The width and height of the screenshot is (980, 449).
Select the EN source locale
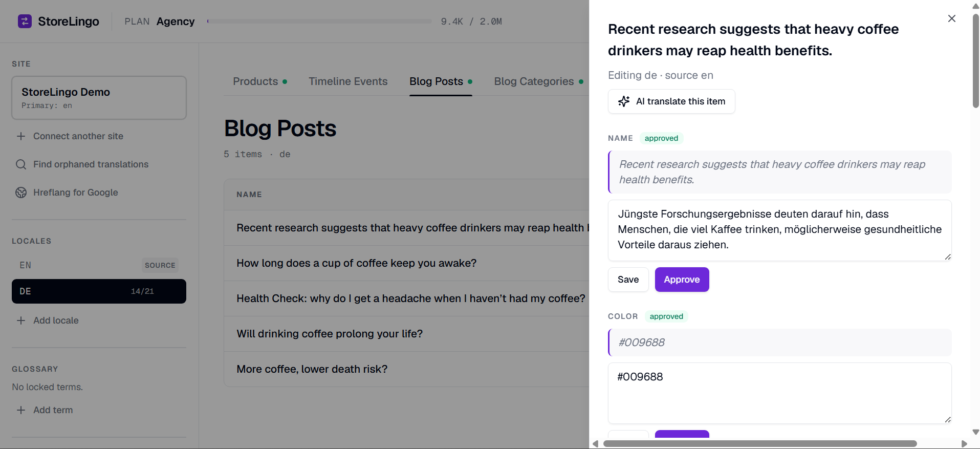point(99,265)
